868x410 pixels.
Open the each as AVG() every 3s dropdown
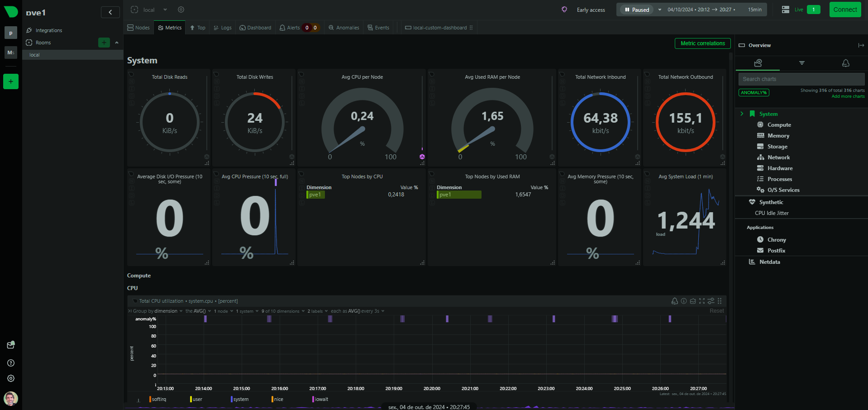pos(358,311)
